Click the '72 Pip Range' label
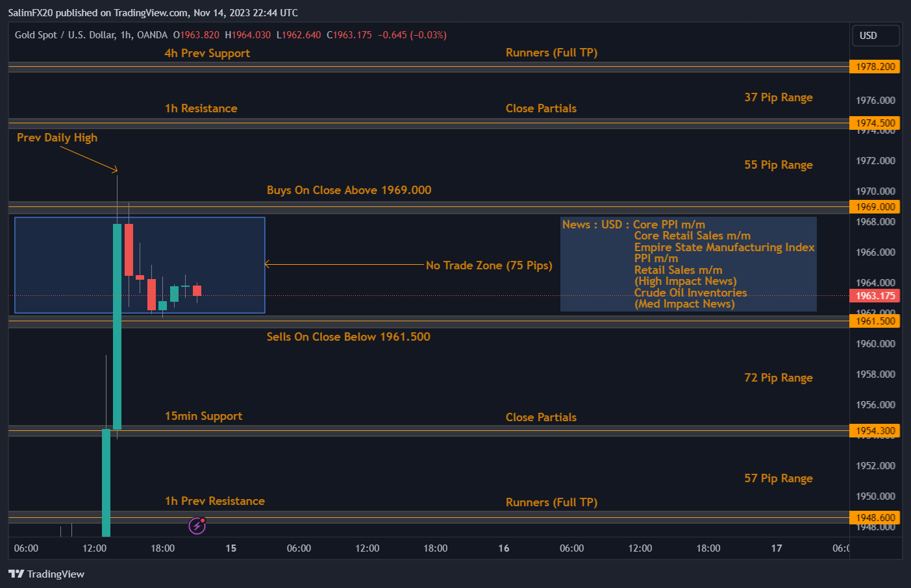911x588 pixels. coord(779,378)
